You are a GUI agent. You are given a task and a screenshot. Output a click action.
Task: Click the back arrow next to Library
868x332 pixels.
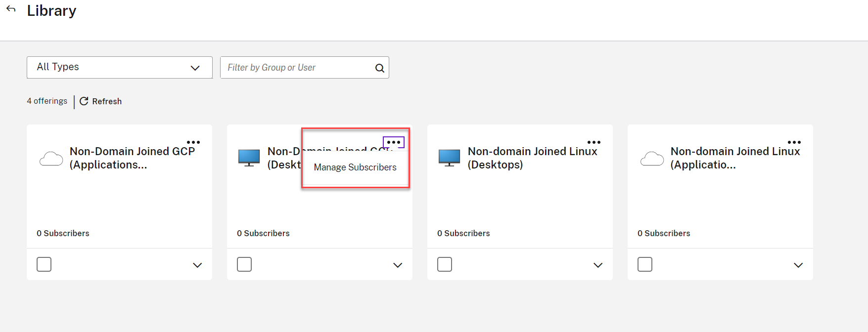click(11, 9)
